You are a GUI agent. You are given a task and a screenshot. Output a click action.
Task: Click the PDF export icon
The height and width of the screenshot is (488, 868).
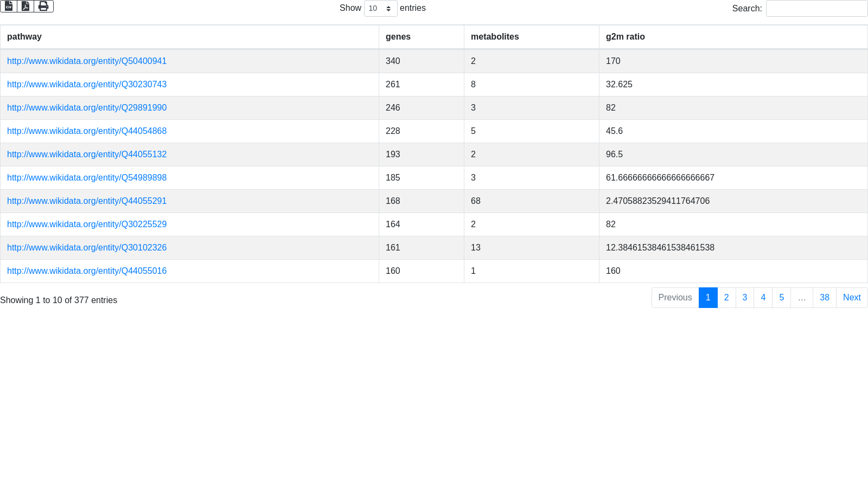click(25, 7)
